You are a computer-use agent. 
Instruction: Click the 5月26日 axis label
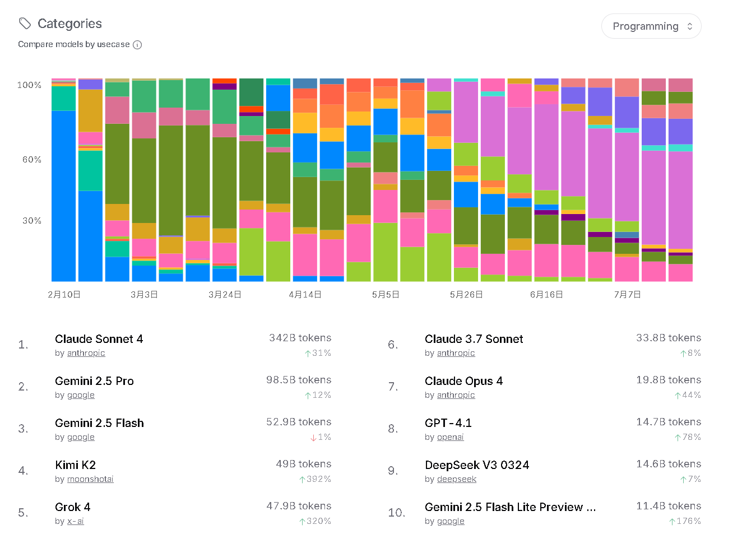[466, 295]
